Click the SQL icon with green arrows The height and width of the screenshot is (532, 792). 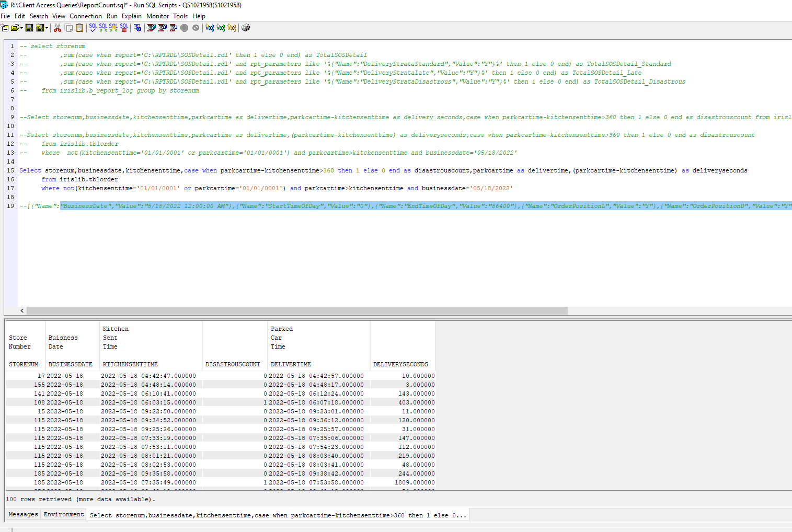pos(103,28)
